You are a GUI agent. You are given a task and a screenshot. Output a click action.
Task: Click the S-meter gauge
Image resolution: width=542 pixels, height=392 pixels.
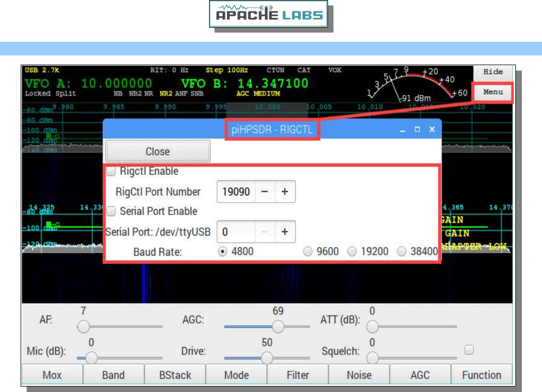[417, 84]
